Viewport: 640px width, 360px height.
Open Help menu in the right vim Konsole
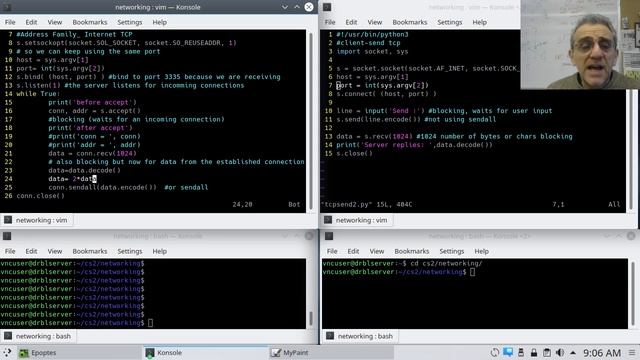click(480, 22)
